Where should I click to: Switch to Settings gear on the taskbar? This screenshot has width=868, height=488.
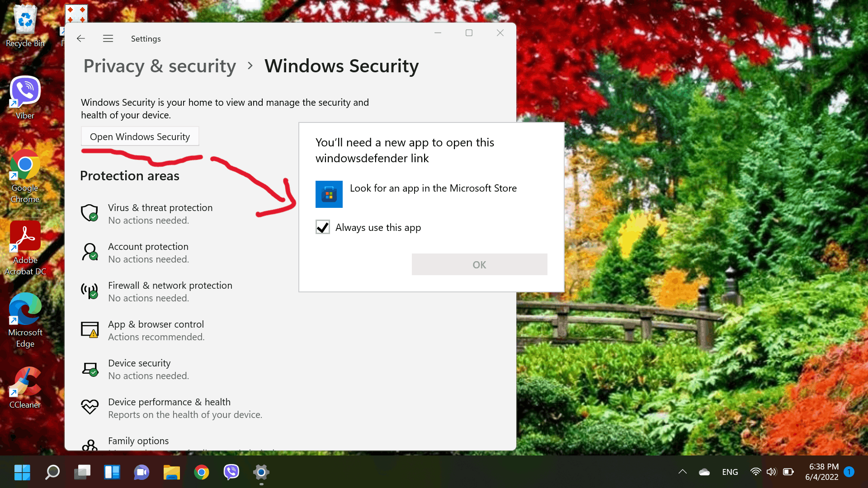[x=261, y=472]
